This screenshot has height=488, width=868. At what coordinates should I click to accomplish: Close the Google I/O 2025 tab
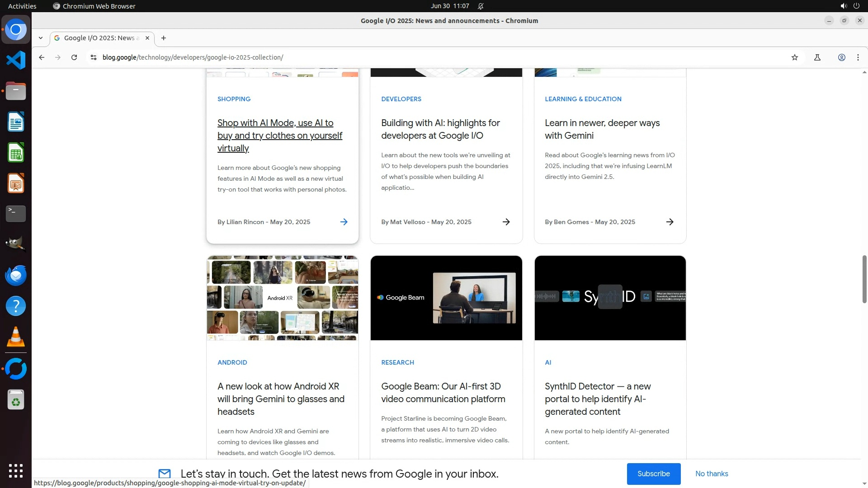(x=147, y=38)
